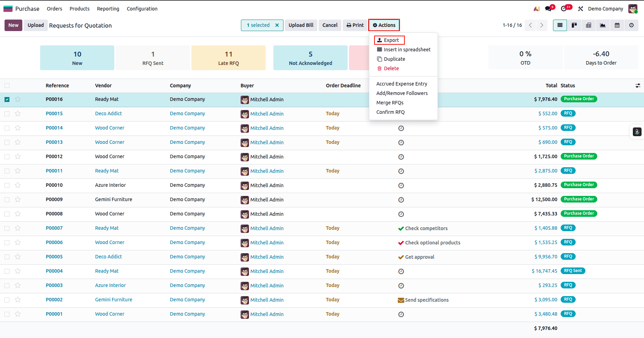
Task: Open the optional columns selector
Action: pyautogui.click(x=638, y=85)
